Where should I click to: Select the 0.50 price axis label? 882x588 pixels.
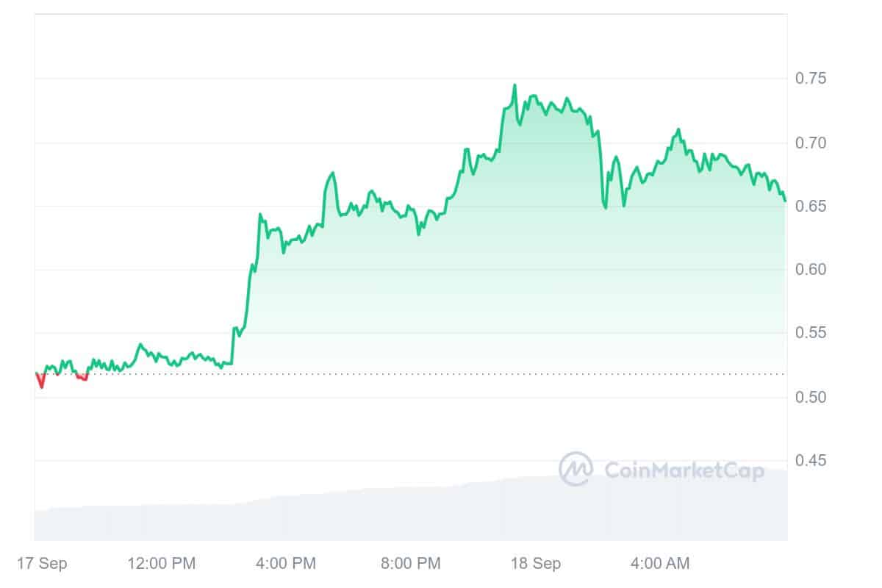click(811, 397)
